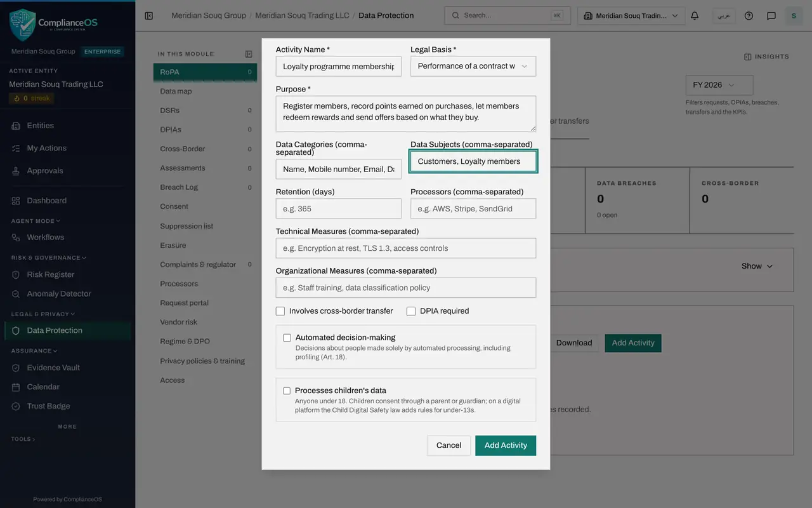Expand the Tools section
This screenshot has height=508, width=812.
click(x=23, y=439)
